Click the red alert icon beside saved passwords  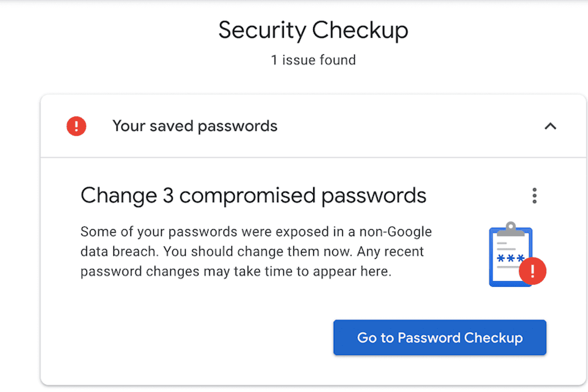[x=76, y=126]
